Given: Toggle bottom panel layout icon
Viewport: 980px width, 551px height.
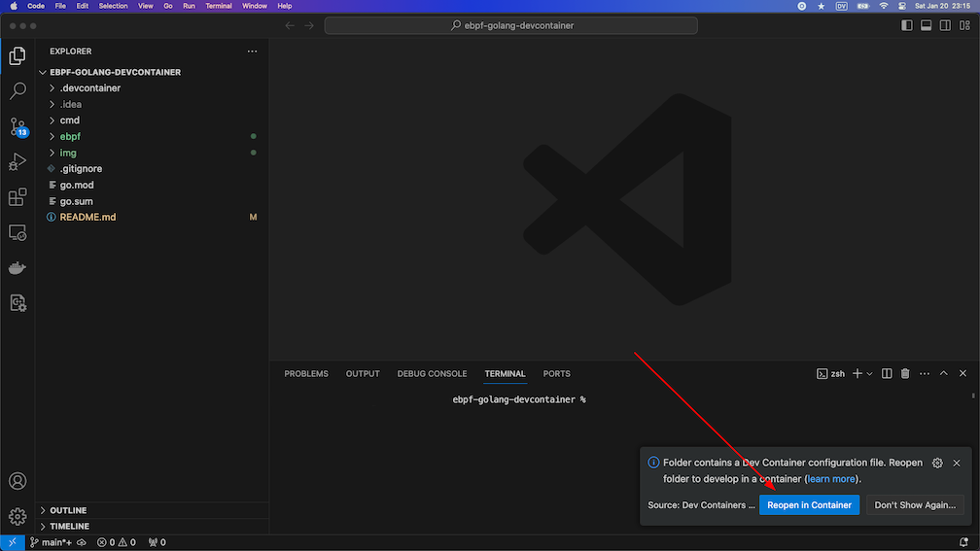Looking at the screenshot, I should click(927, 25).
